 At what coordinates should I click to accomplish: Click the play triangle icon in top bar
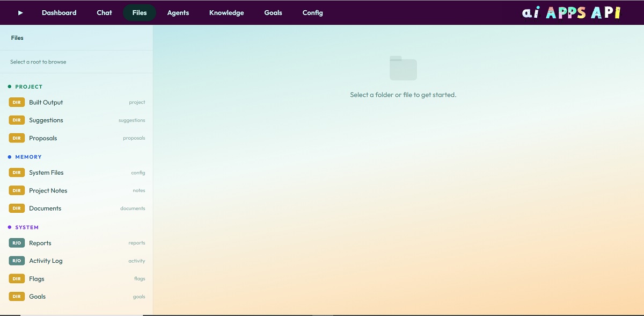pyautogui.click(x=20, y=13)
